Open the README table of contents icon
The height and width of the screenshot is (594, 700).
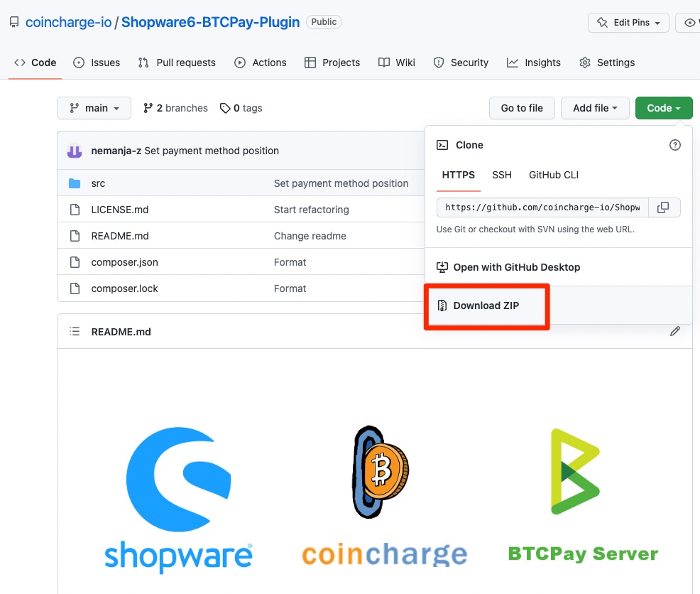[75, 332]
